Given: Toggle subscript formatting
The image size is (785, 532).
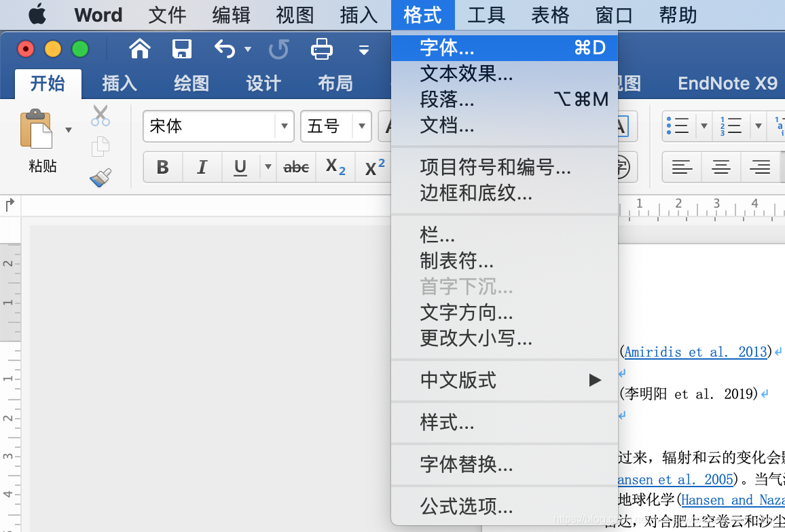Looking at the screenshot, I should [x=335, y=167].
